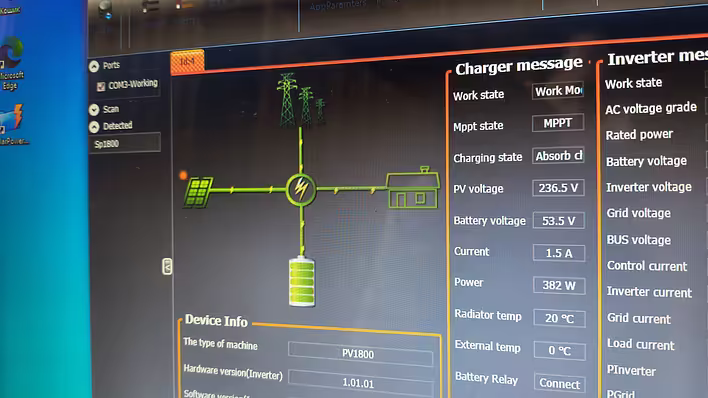This screenshot has height=398, width=708.
Task: Click the power grid towers icon
Action: 300,100
